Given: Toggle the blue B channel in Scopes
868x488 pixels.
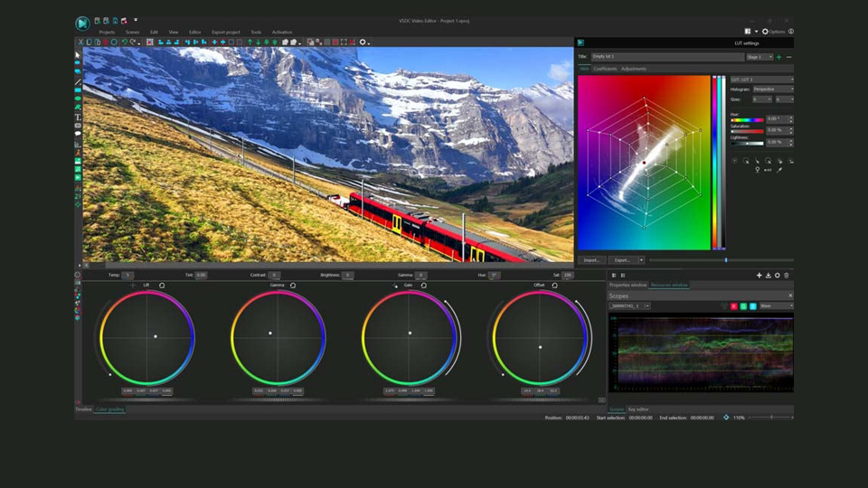Looking at the screenshot, I should [753, 306].
